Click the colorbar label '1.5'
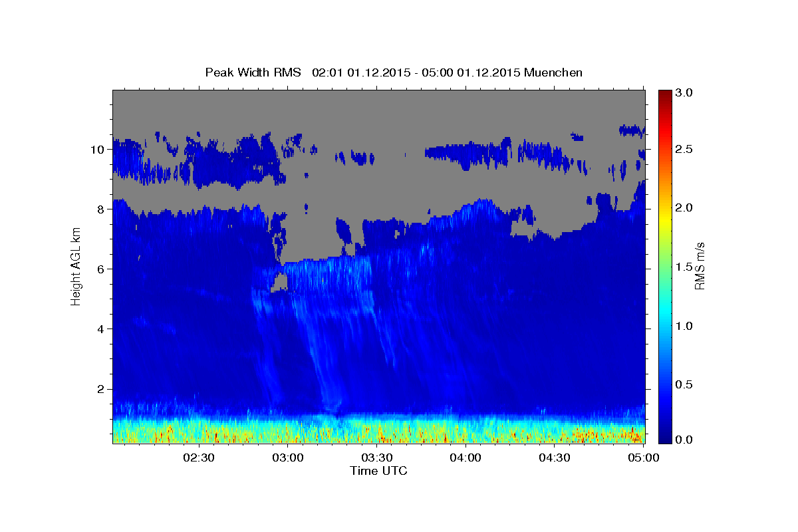This screenshot has width=798, height=532. (x=684, y=267)
